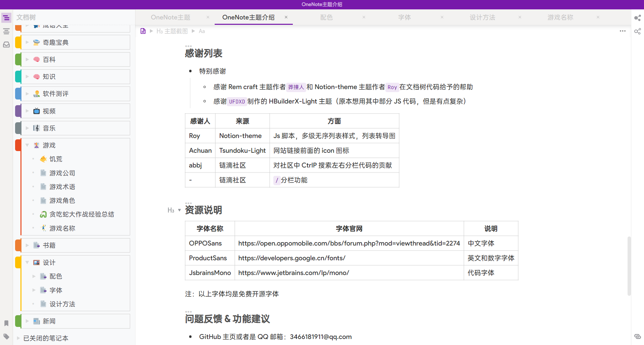Open the Backlinks panel icon at bottom right

pos(637,336)
